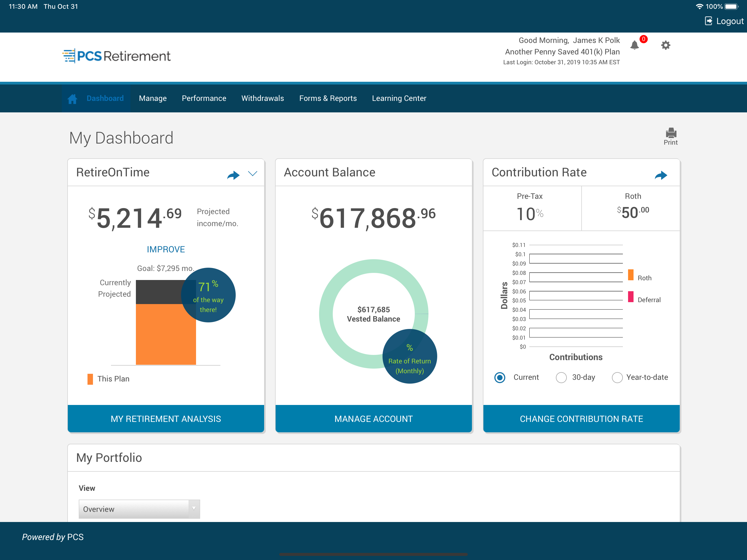Viewport: 747px width, 560px height.
Task: Click the Roth $50.00 value
Action: 633,212
